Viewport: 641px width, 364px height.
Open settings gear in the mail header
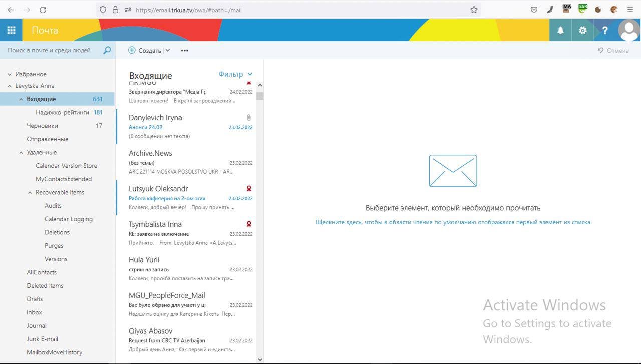582,30
